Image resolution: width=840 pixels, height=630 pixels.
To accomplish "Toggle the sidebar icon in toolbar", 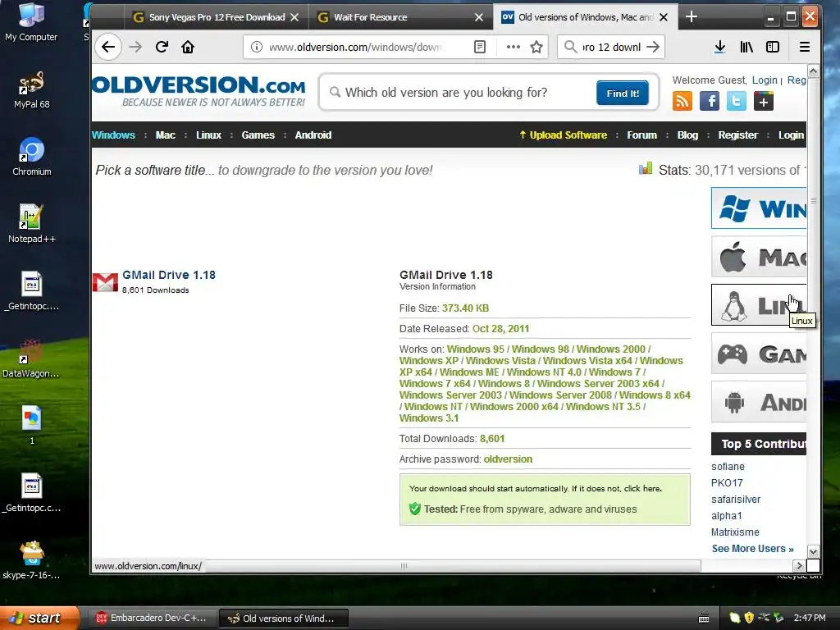I will point(773,47).
